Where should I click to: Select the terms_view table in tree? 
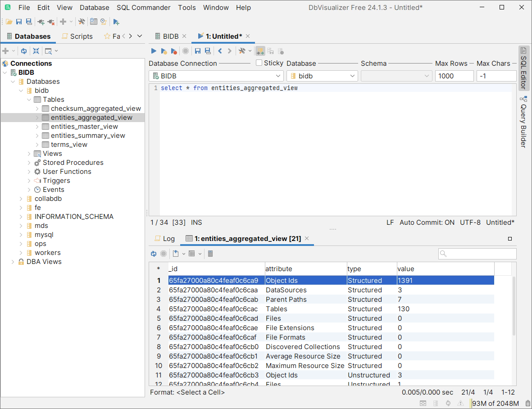pos(69,145)
